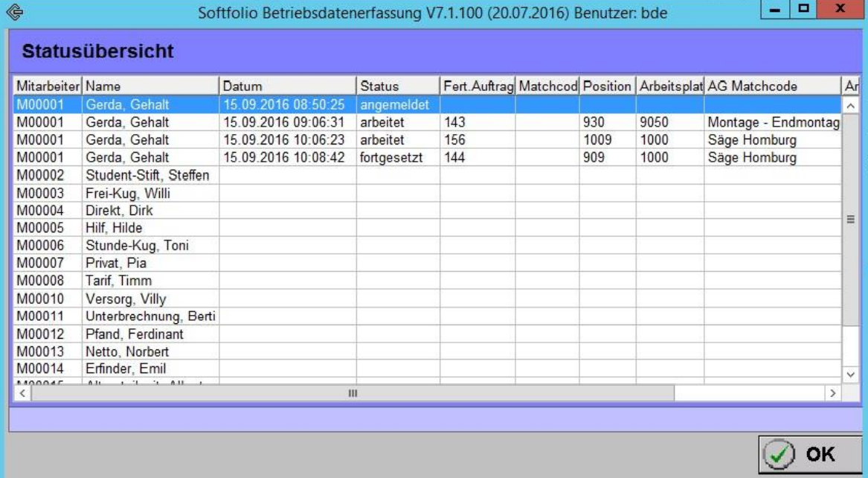This screenshot has width=868, height=478.
Task: Click the Status column header
Action: coord(397,86)
